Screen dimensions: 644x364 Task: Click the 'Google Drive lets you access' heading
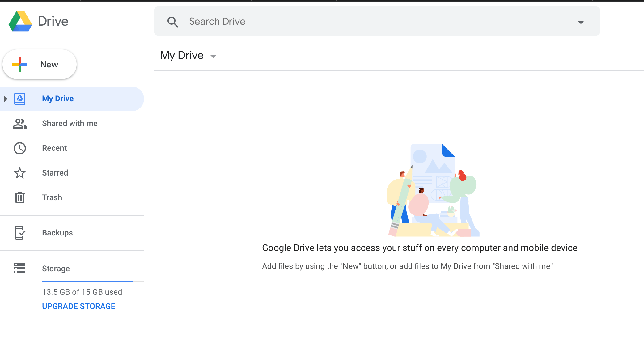pos(420,248)
